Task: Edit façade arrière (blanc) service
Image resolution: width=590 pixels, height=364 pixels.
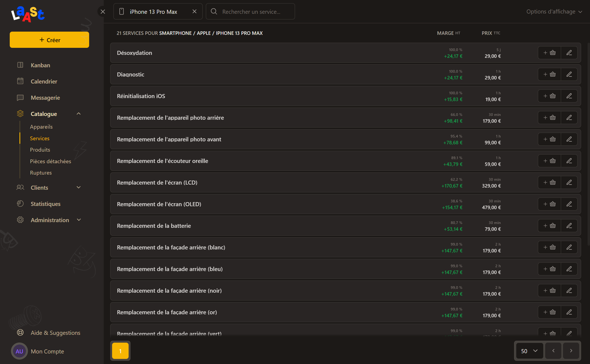Action: [x=569, y=247]
